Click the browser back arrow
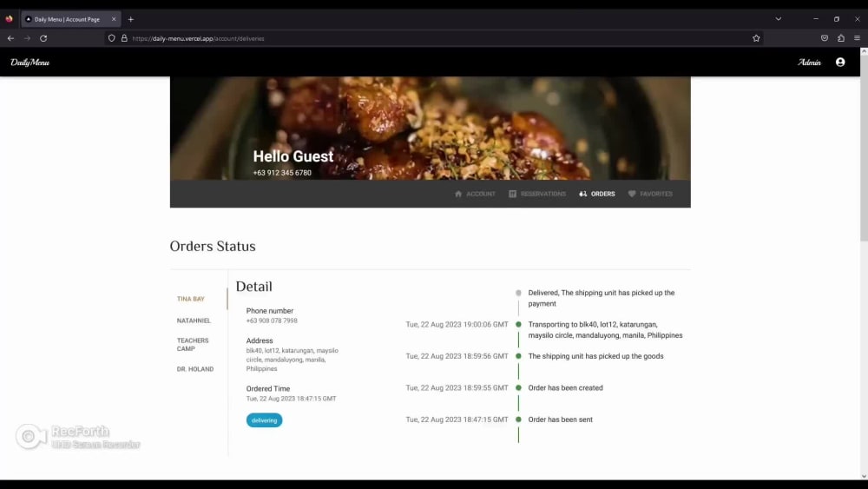Screen dimensions: 868x489 pos(10,38)
